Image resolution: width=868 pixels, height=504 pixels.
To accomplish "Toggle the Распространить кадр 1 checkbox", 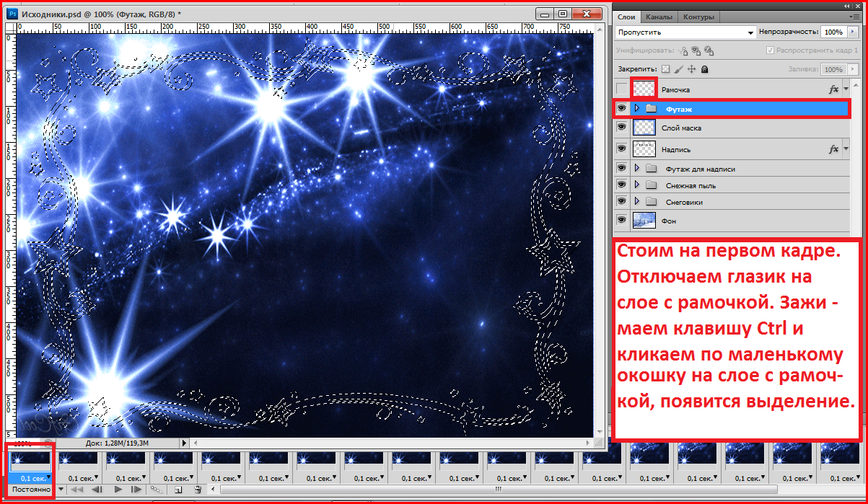I will coord(770,50).
